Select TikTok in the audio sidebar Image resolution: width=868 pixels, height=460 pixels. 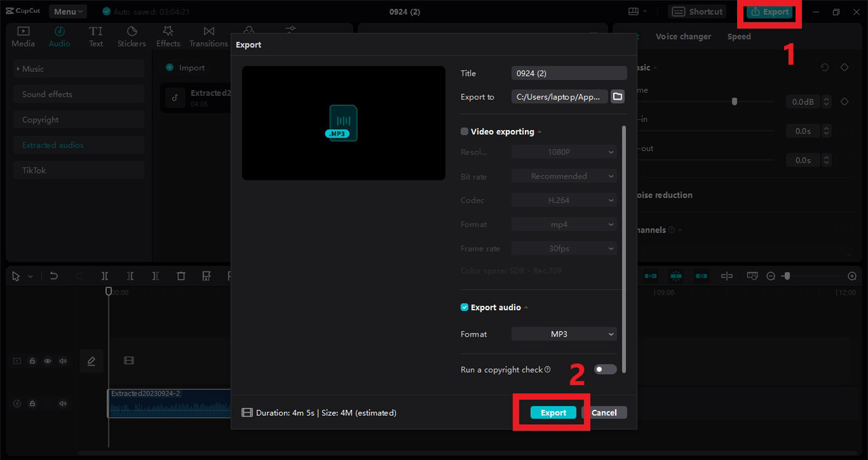(79, 171)
